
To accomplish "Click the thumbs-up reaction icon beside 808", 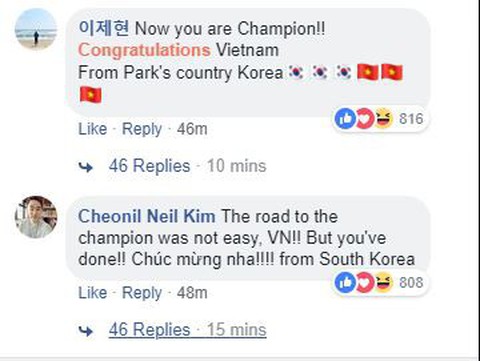I will (x=345, y=282).
